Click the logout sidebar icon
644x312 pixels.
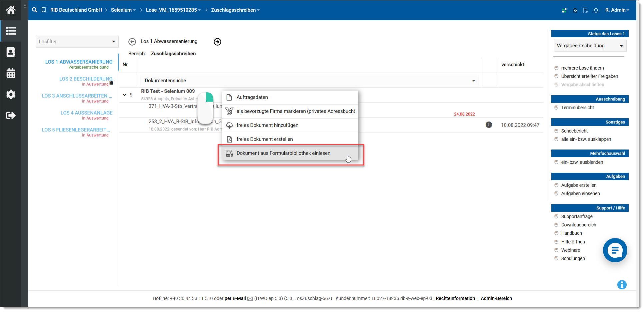[11, 116]
